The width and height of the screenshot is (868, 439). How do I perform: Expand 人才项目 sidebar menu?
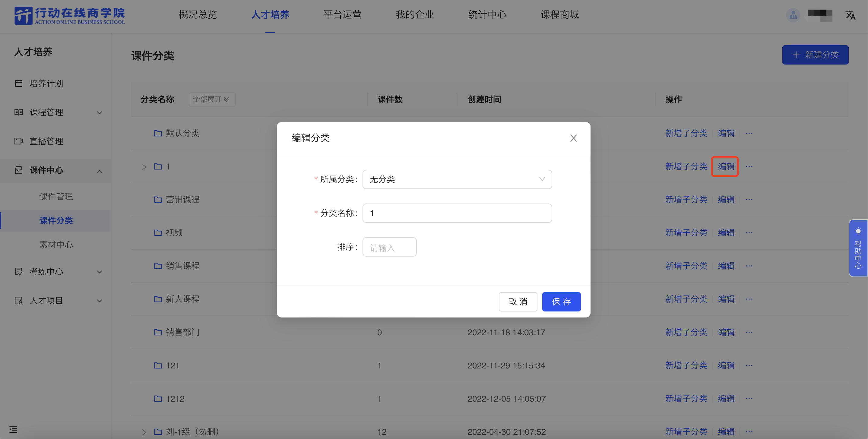pos(100,301)
